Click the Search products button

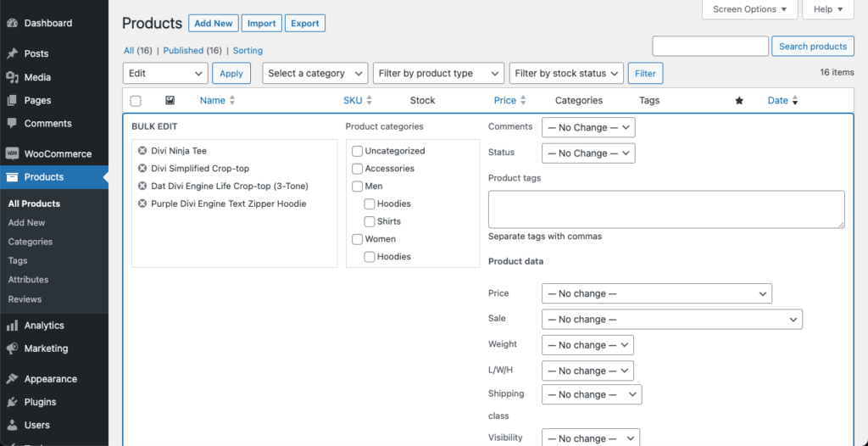813,47
